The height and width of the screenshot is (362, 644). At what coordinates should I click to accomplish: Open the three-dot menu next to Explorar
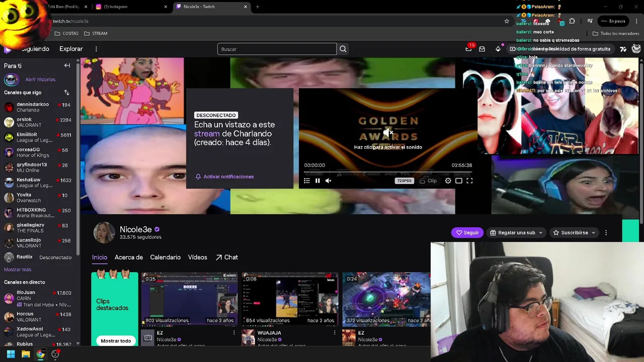(x=96, y=49)
